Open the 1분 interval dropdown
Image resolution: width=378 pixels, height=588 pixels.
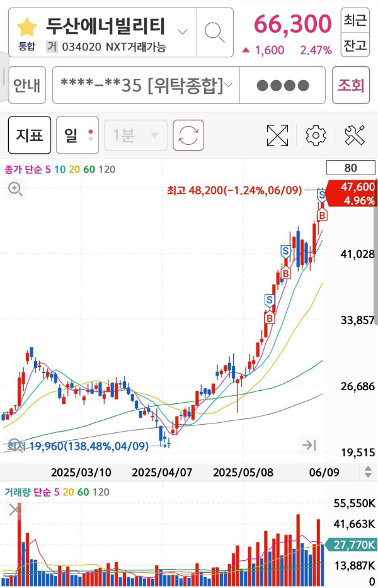pos(135,135)
